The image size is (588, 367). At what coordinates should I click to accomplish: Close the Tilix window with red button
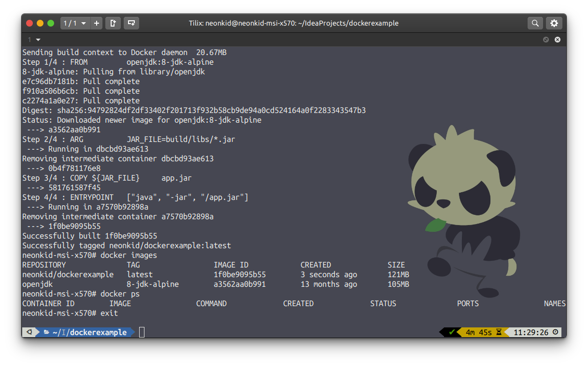29,23
